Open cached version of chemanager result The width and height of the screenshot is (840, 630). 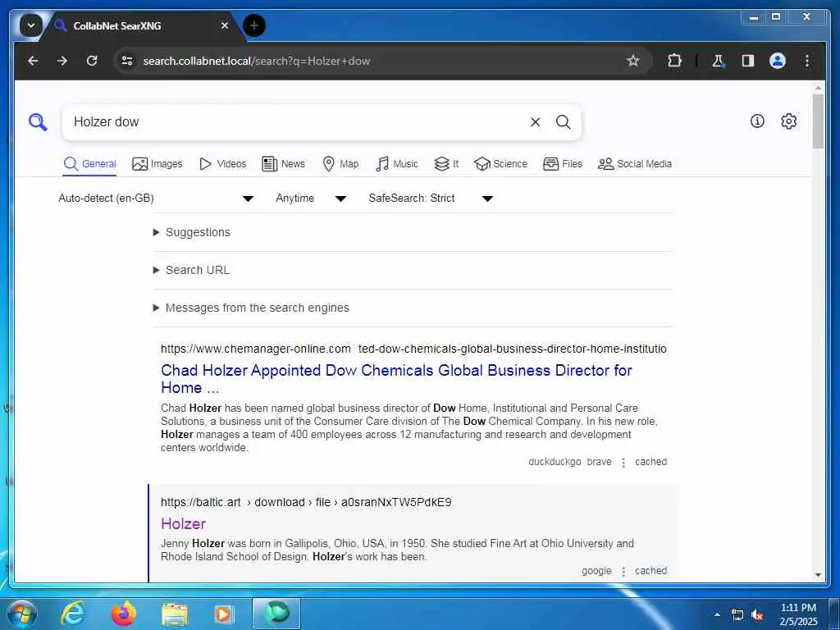(x=651, y=462)
